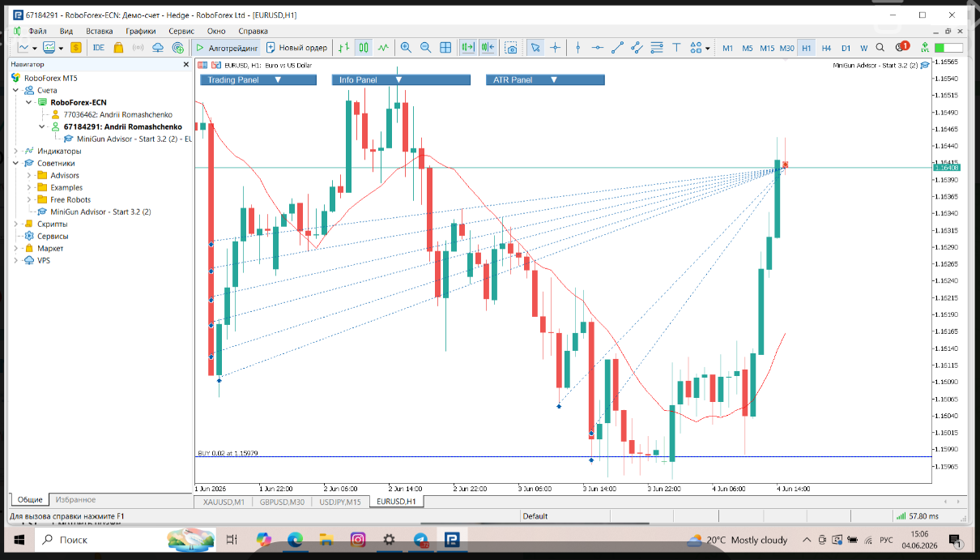Switch chart to line chart style
This screenshot has width=980, height=560.
point(383,48)
